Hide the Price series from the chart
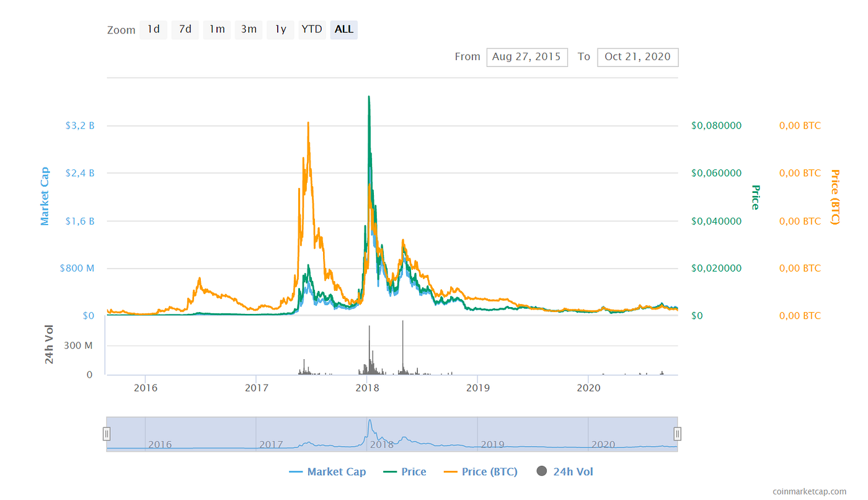The image size is (868, 500). tap(412, 471)
